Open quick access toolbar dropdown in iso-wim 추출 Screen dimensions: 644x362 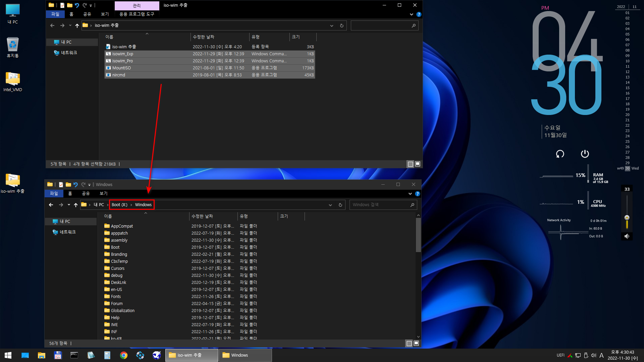pyautogui.click(x=91, y=5)
